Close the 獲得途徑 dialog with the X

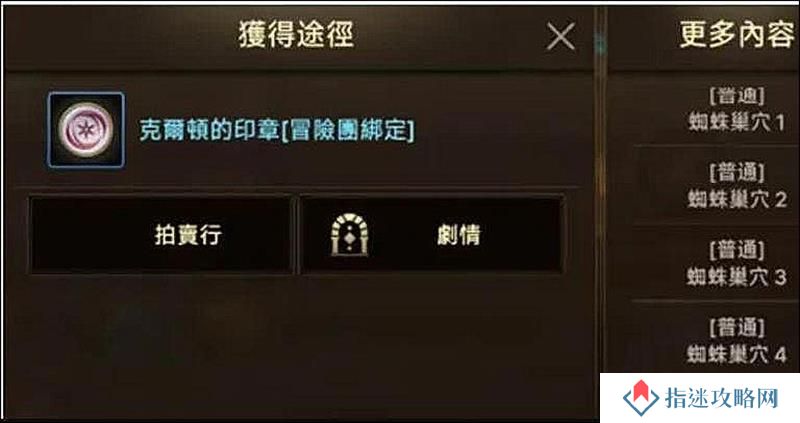560,37
